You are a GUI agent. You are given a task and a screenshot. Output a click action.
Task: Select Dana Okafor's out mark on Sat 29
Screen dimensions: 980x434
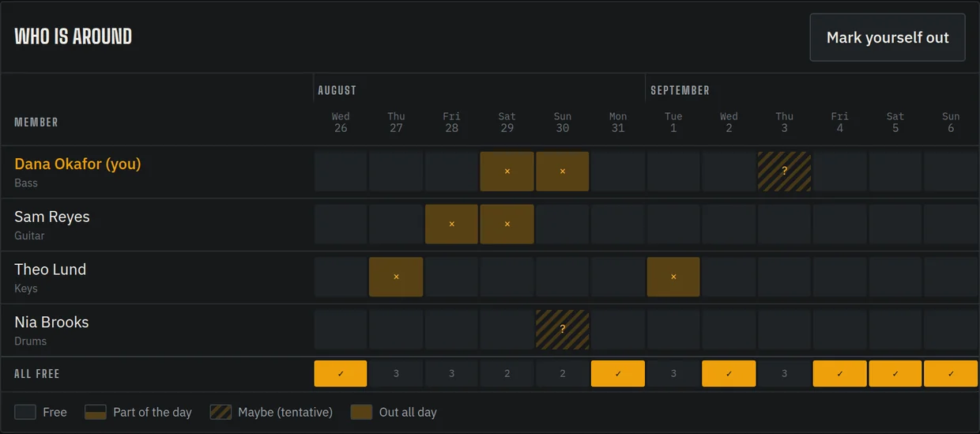(507, 172)
